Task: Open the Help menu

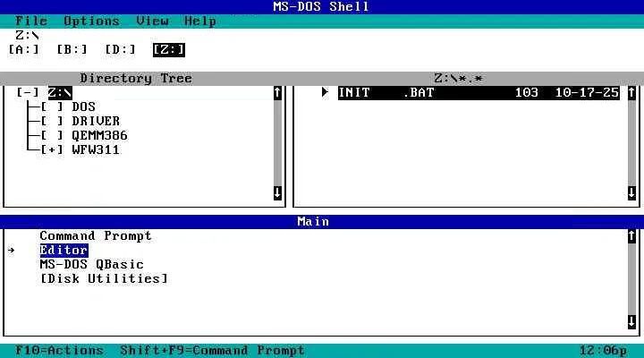Action: click(200, 21)
